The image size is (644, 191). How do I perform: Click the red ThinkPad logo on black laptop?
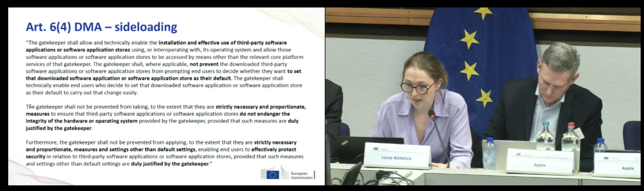(x=344, y=143)
